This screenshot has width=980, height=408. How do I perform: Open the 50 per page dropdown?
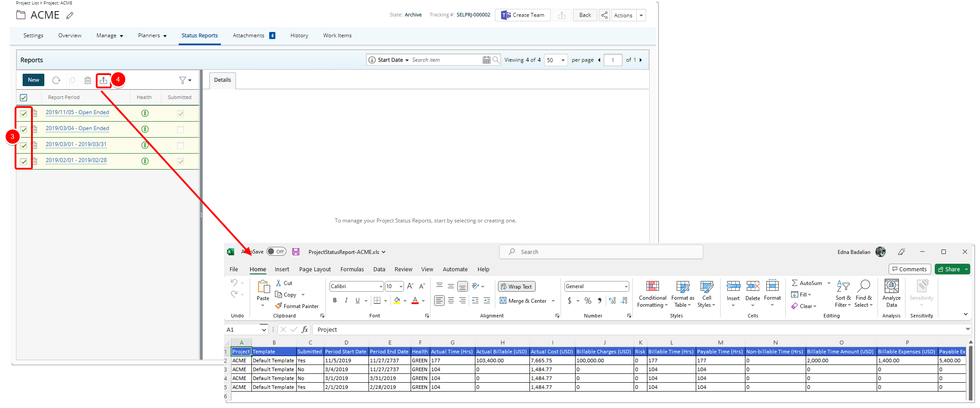pyautogui.click(x=557, y=60)
